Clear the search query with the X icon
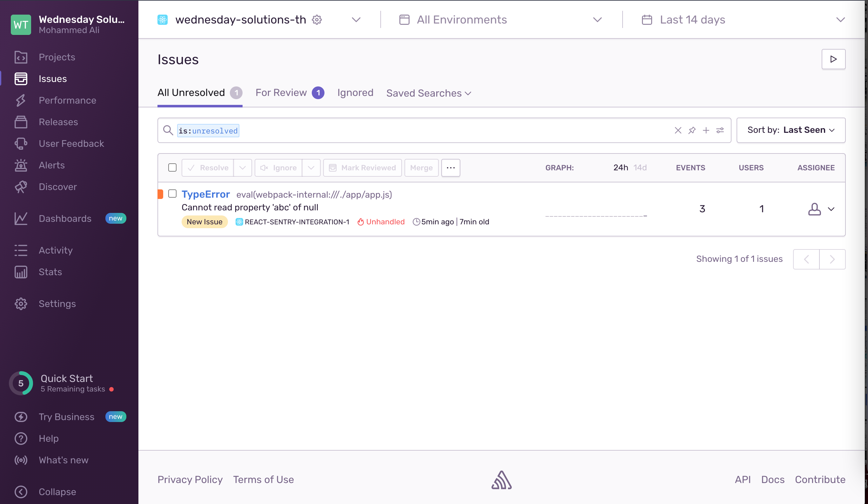Screen dimensions: 868x504 (x=678, y=130)
